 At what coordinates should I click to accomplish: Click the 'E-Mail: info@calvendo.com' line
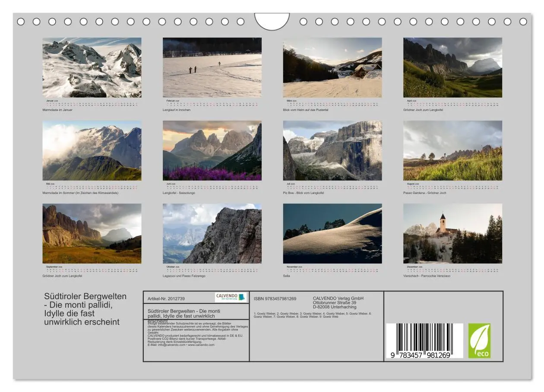click(x=181, y=345)
